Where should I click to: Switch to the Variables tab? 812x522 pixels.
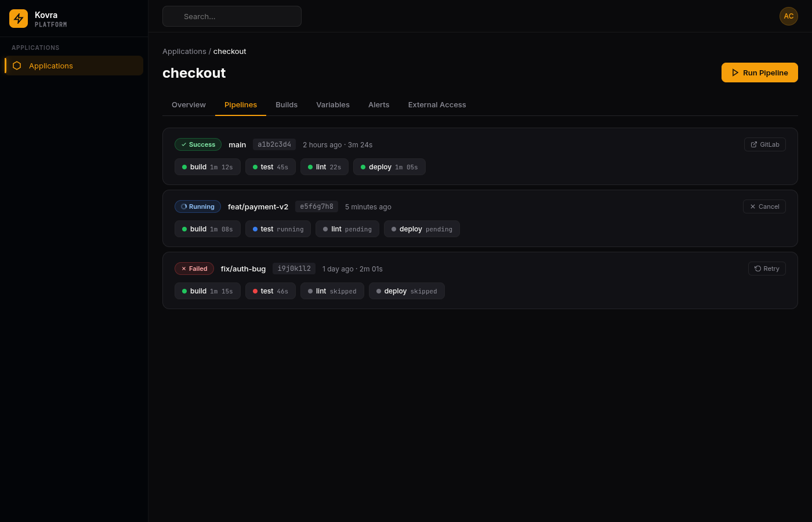point(333,104)
